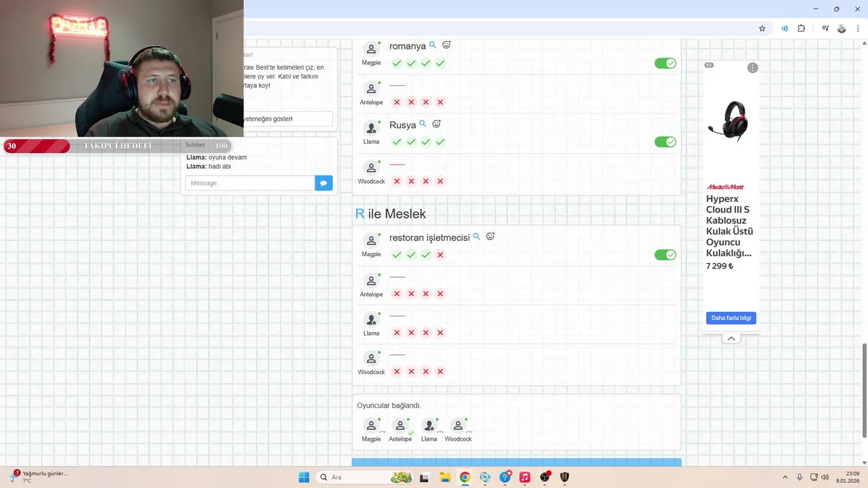Viewport: 868px width, 488px height.
Task: Click Magpie's avatar beside restoran işletmecisi
Action: click(371, 241)
